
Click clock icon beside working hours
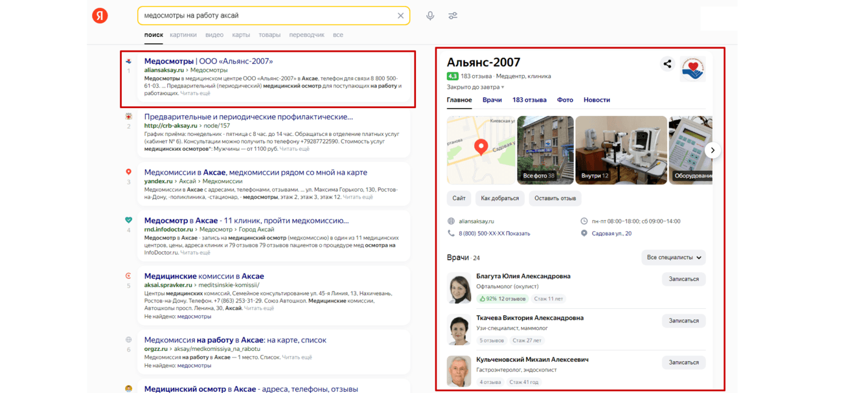coord(584,221)
